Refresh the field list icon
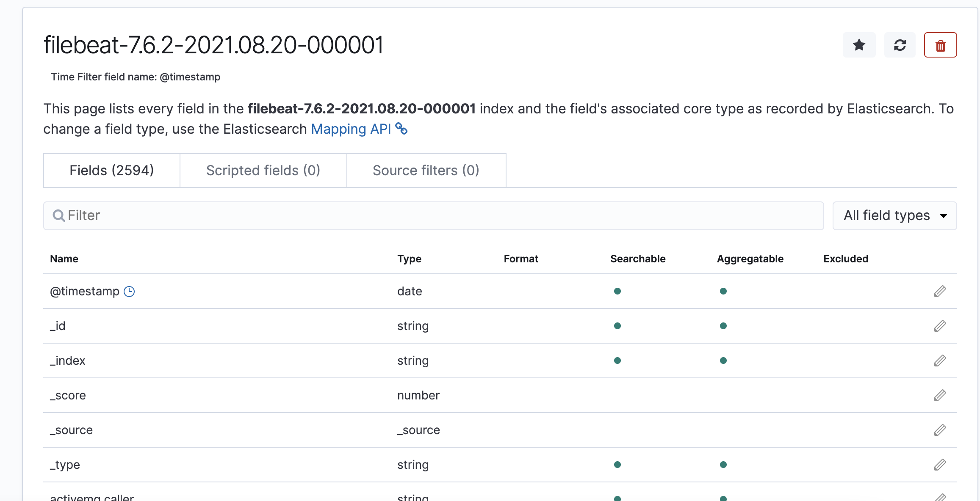This screenshot has height=501, width=980. coord(900,45)
